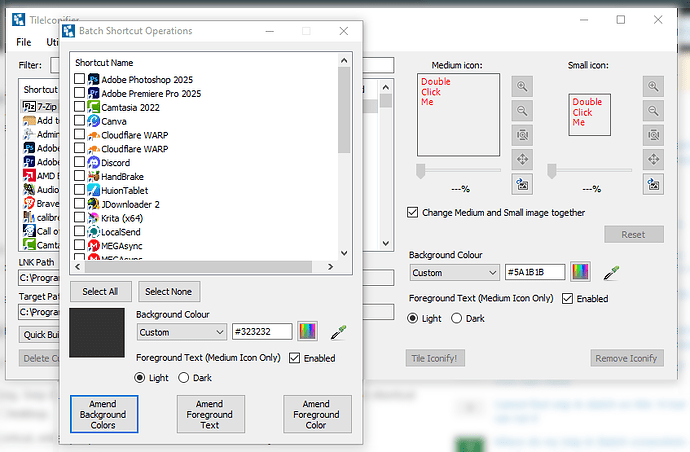The image size is (690, 452).
Task: Click the Small icon preview box
Action: [x=590, y=114]
